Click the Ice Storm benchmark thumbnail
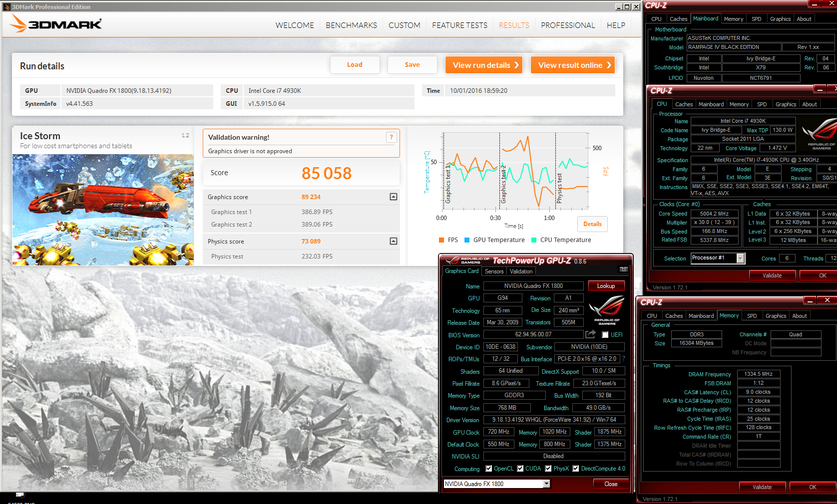 click(103, 210)
